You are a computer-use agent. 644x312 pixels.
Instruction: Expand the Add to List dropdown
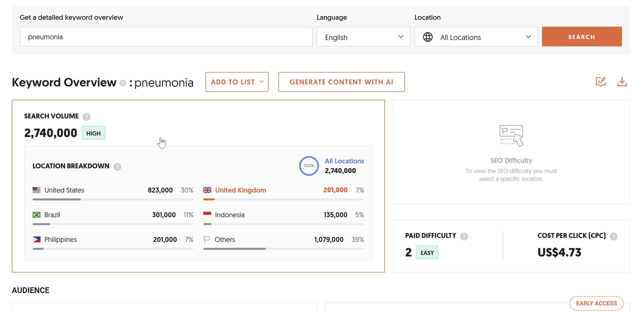(237, 82)
